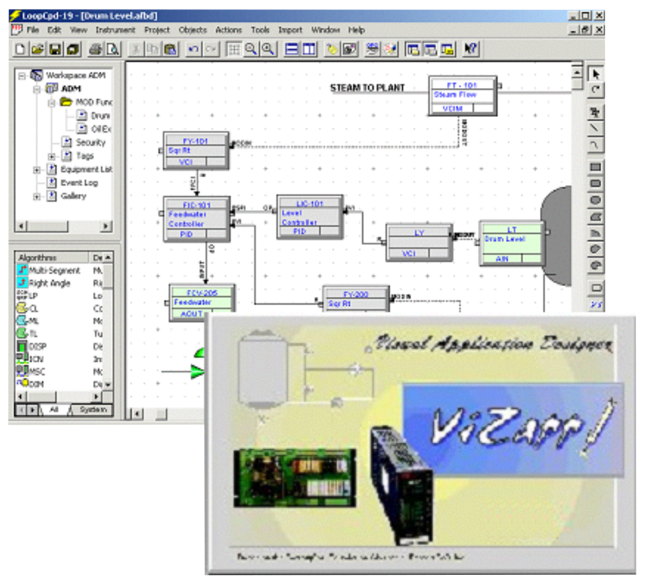Expand the Tags tree node
Screen dimensions: 650x587
[x=51, y=156]
